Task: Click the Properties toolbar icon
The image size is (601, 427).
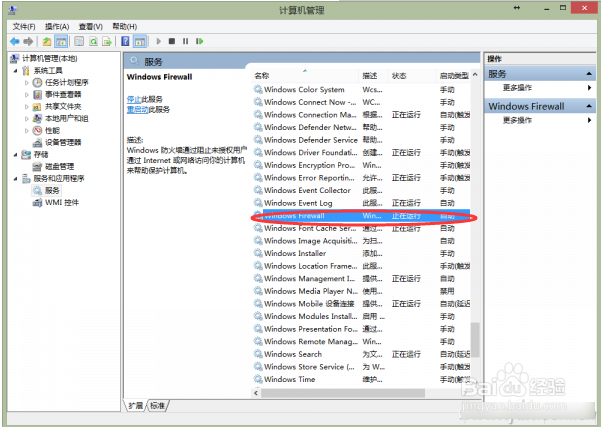Action: pos(79,41)
